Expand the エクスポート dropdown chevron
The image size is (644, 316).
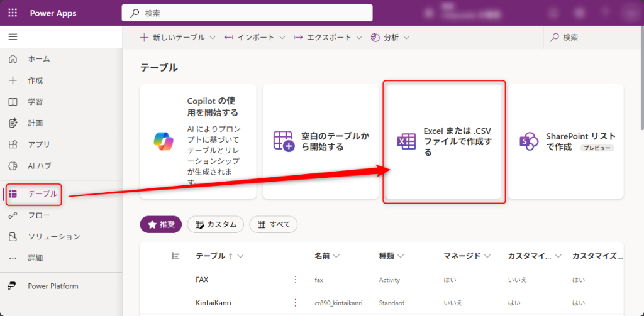pyautogui.click(x=359, y=37)
